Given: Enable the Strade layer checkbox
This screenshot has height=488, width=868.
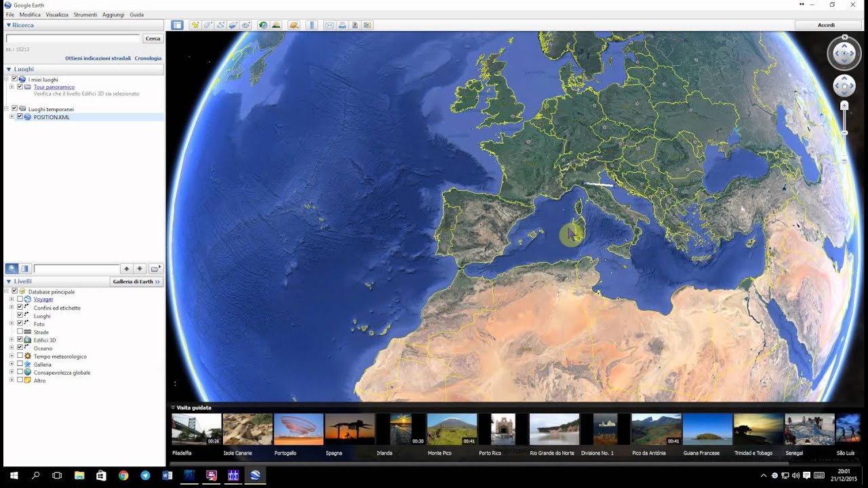Looking at the screenshot, I should click(20, 332).
